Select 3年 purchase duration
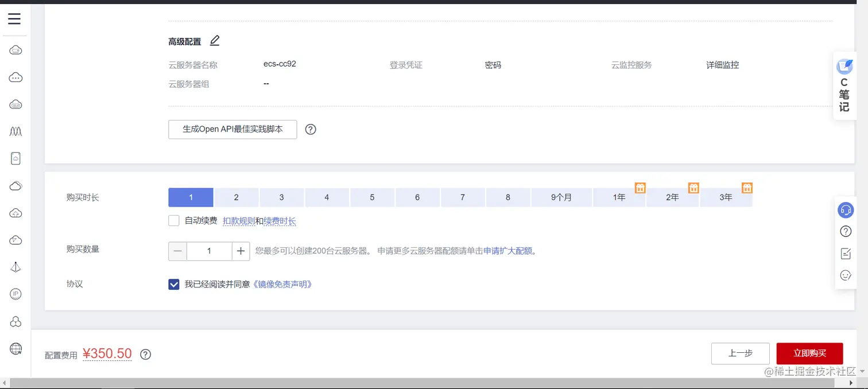This screenshot has height=389, width=868. click(726, 197)
